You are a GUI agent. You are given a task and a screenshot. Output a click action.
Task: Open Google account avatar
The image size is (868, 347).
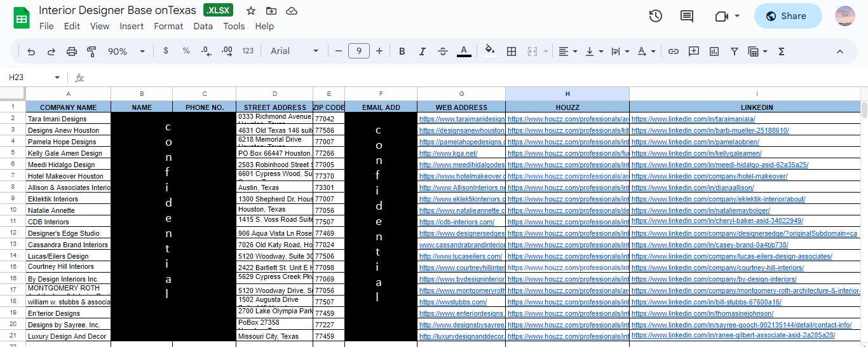click(x=845, y=17)
